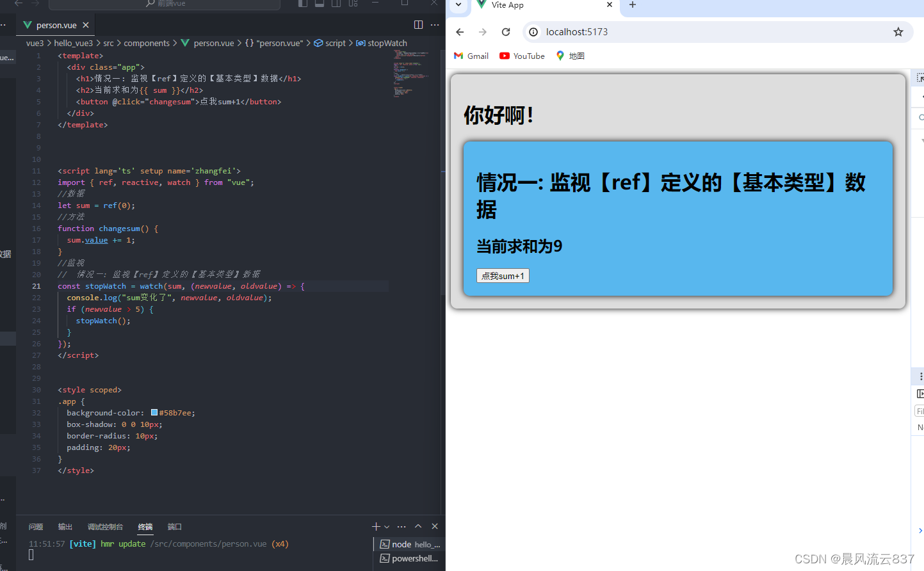
Task: Close the Vite App browser tab
Action: coord(610,4)
